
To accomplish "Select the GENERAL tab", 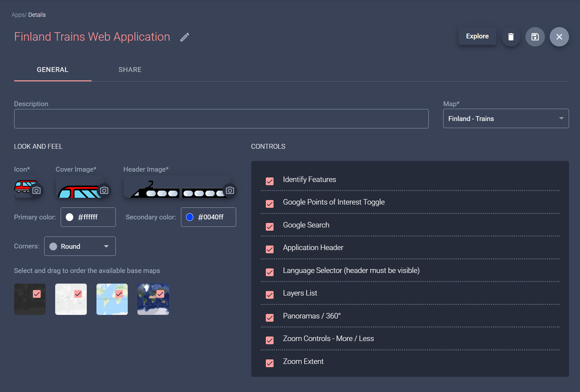I will click(x=53, y=69).
